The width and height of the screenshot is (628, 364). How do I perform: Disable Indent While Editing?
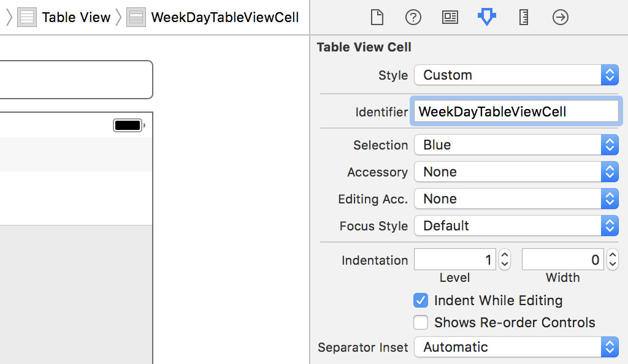coord(421,300)
